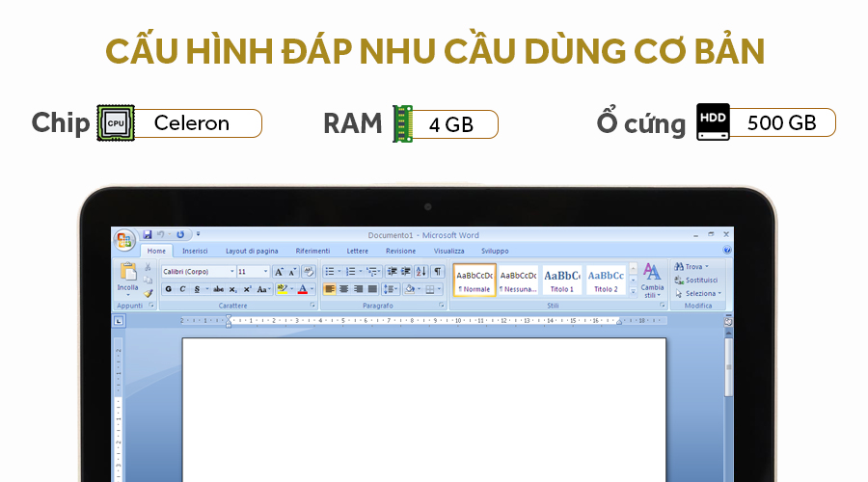Apply the Normale style
This screenshot has width=868, height=482.
[x=475, y=280]
